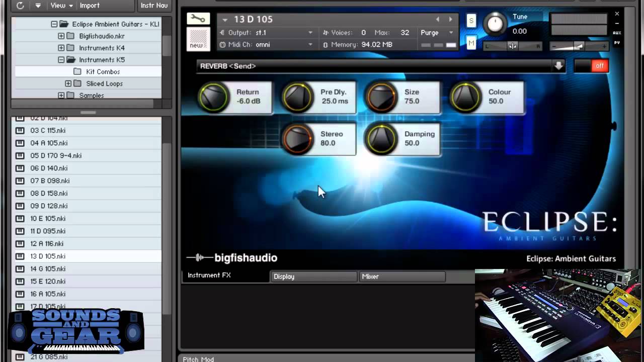The width and height of the screenshot is (644, 362).
Task: Click the bigfishaudio logo
Action: pos(232,258)
